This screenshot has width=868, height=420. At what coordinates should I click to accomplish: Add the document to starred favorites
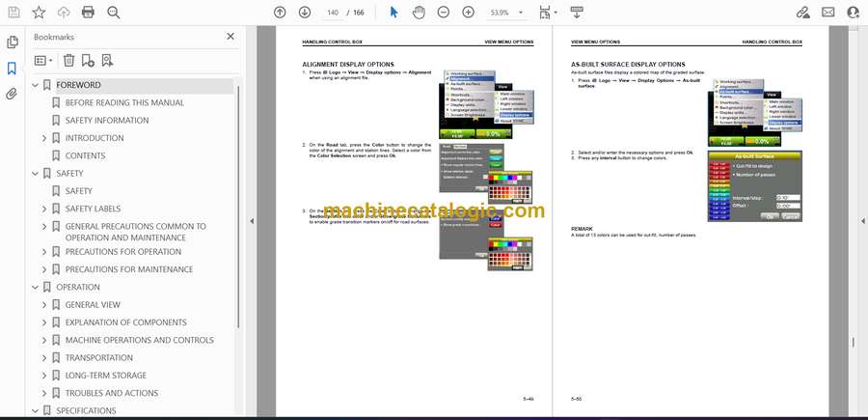click(x=39, y=13)
